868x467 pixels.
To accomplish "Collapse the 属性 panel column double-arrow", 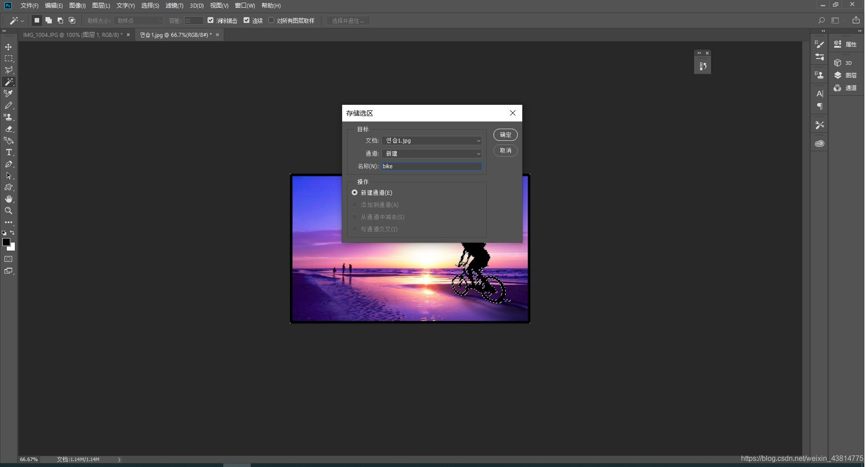I will tap(859, 31).
